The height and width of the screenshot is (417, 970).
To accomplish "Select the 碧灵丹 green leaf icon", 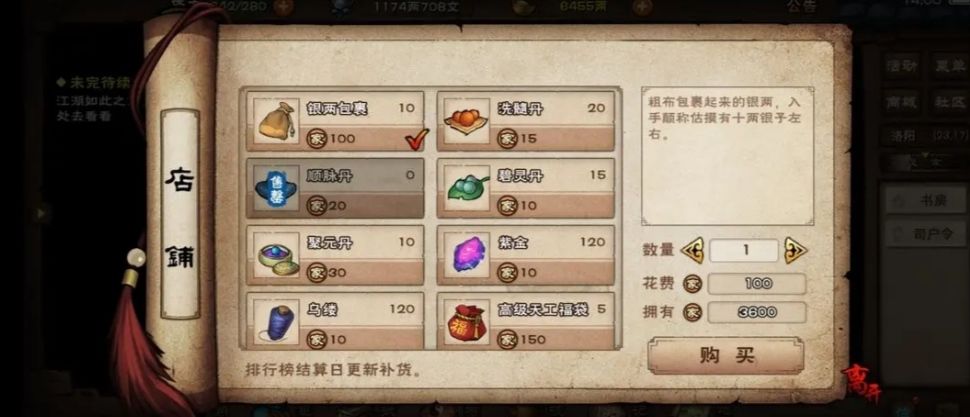I will [466, 188].
